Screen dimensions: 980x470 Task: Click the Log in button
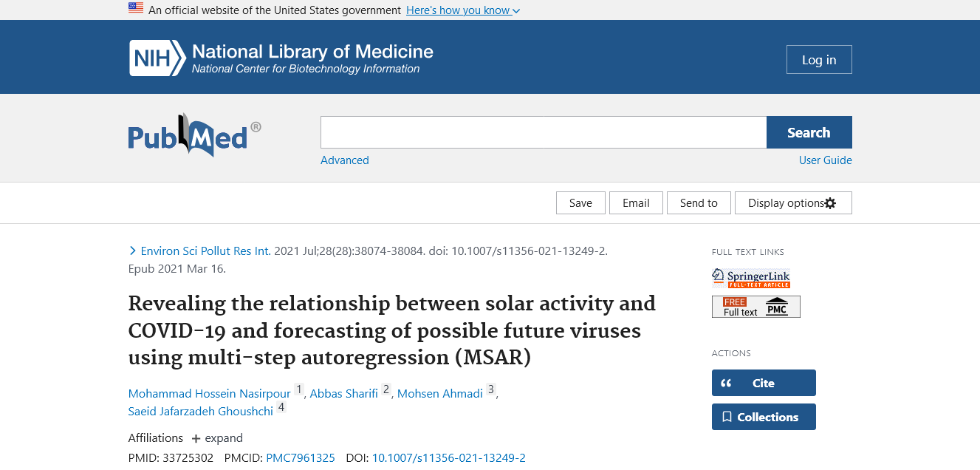point(819,60)
